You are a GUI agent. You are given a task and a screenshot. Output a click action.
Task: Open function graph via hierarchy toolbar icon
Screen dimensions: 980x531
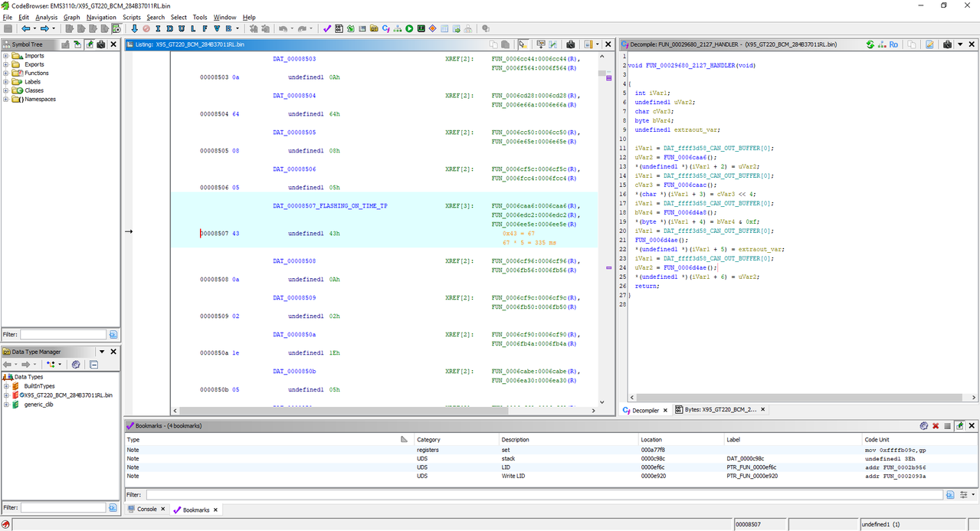tap(397, 28)
